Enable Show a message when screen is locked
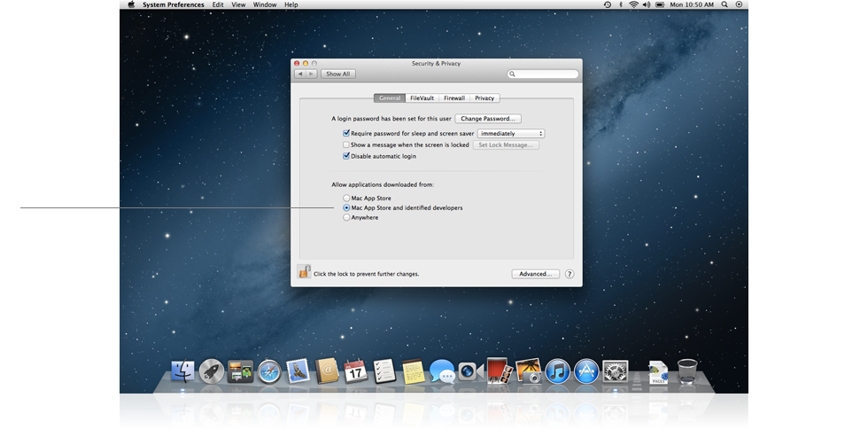The height and width of the screenshot is (429, 868). [346, 144]
